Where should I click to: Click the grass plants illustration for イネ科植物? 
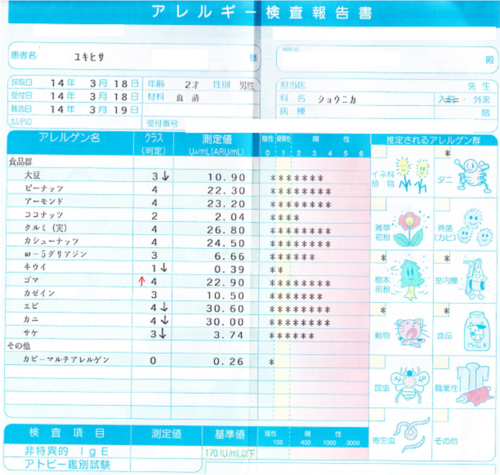coord(412,175)
